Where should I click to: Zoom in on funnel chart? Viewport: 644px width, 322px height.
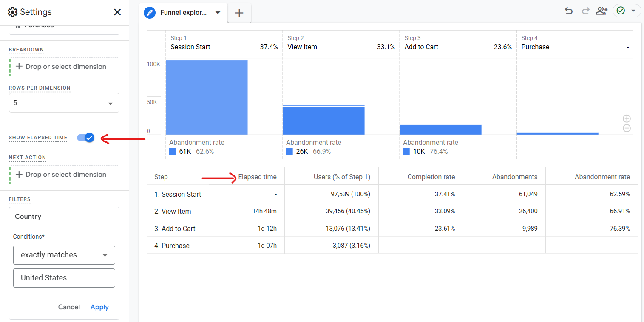click(x=627, y=119)
